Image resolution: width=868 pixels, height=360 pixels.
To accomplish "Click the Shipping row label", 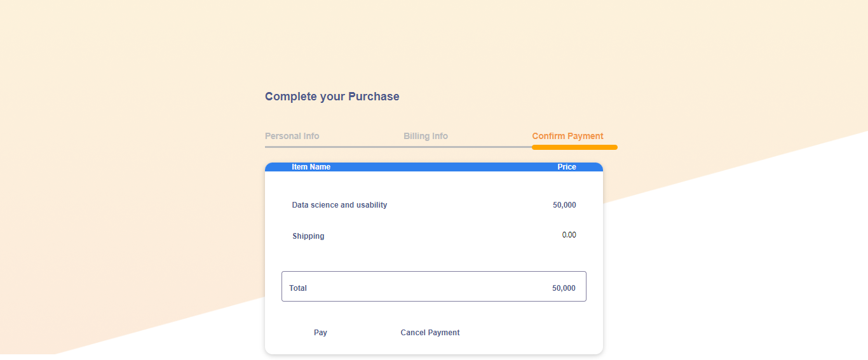I will point(308,236).
